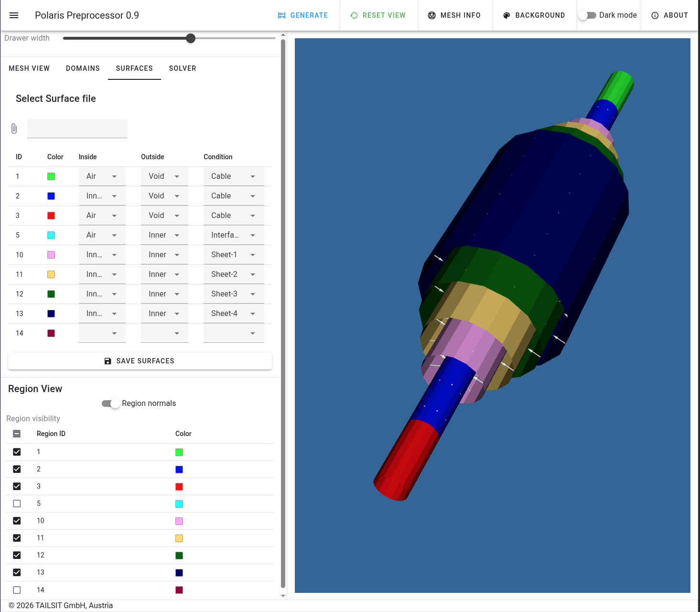
Task: Check visibility for region 14
Action: pos(17,590)
